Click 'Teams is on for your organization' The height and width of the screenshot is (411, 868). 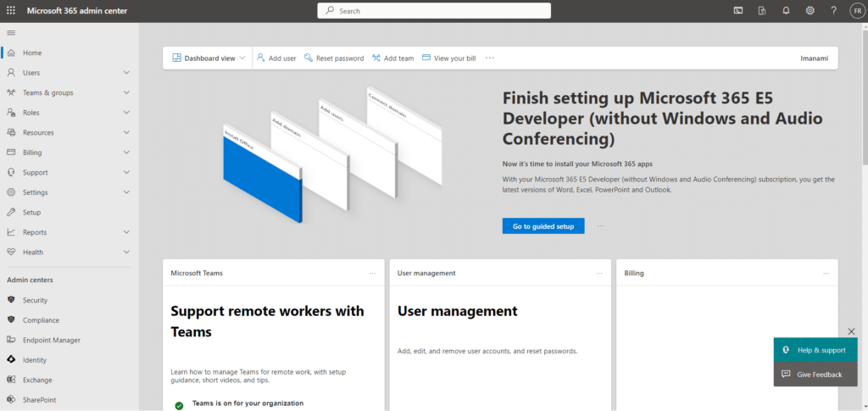248,403
